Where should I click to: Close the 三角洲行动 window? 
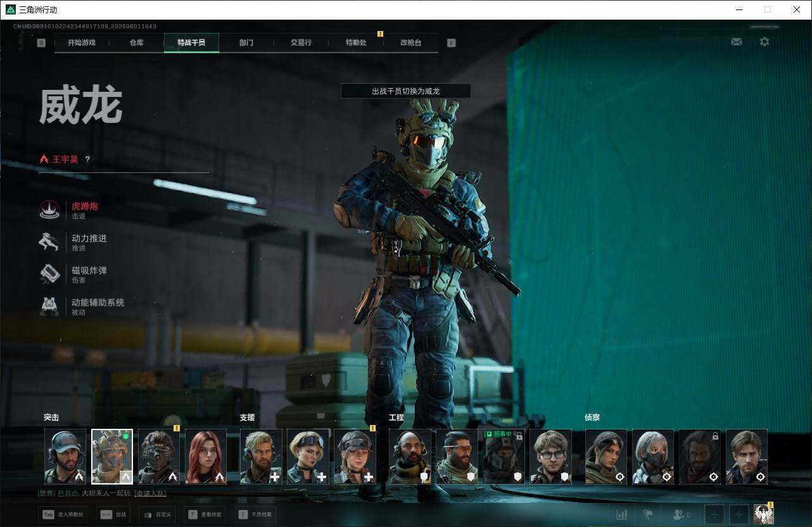[797, 10]
